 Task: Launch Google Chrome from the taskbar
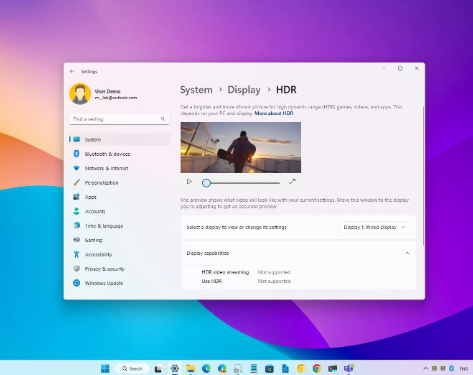click(x=317, y=368)
